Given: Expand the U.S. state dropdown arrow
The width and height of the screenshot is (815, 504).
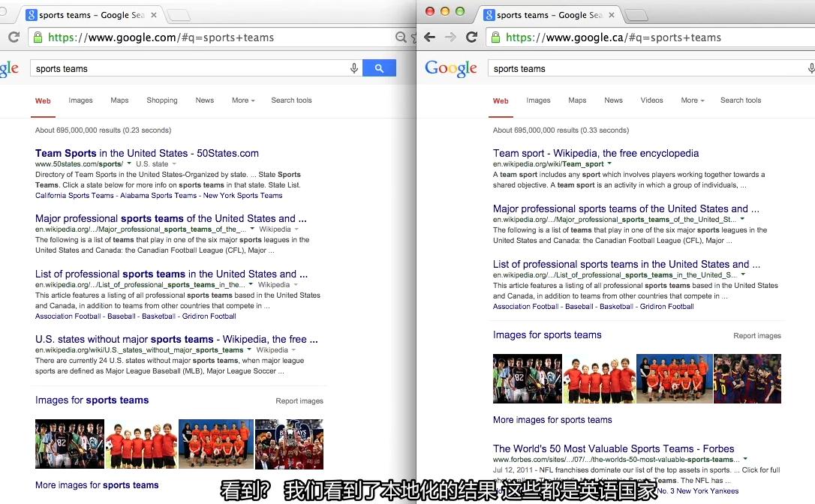Looking at the screenshot, I should click(174, 164).
